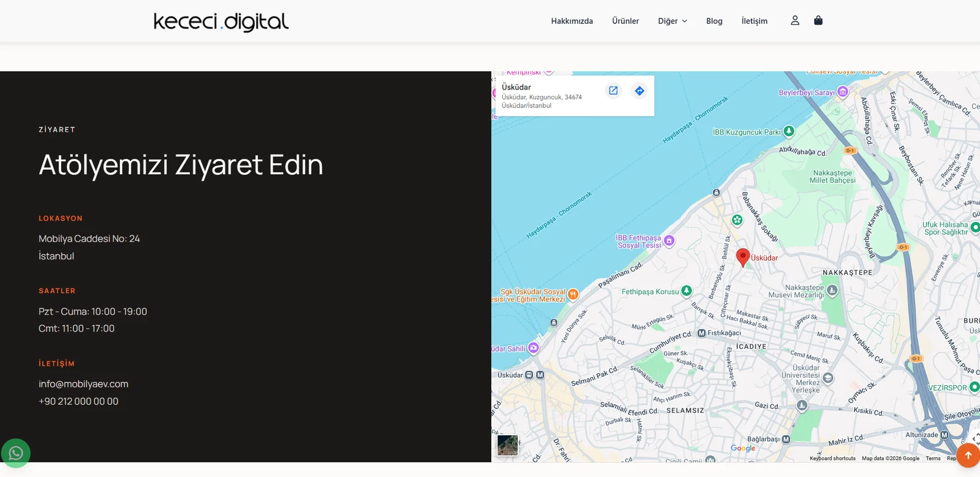Click the WhatsApp chat button
This screenshot has width=980, height=477.
(16, 453)
